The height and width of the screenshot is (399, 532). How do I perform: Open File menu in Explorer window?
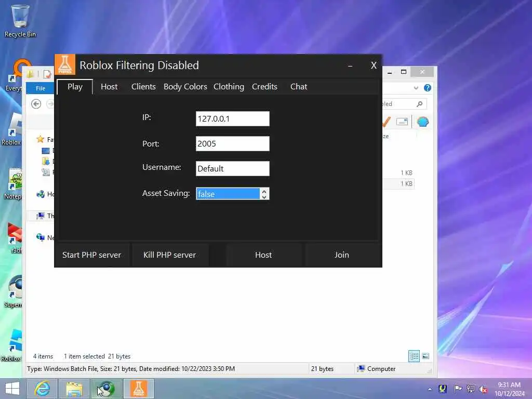pyautogui.click(x=41, y=88)
